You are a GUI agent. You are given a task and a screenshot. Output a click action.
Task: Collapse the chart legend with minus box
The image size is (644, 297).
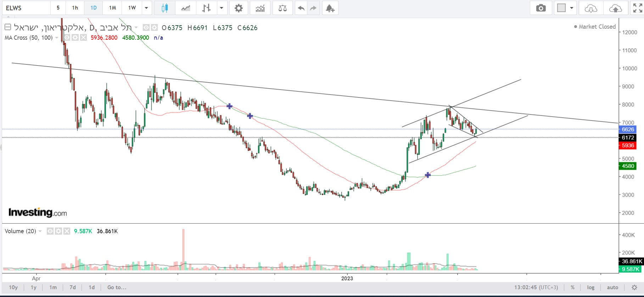[x=8, y=27]
